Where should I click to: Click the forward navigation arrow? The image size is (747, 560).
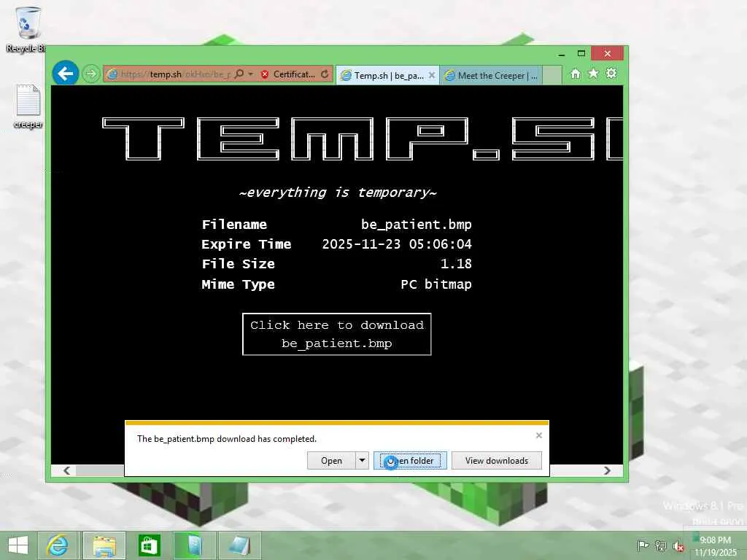pyautogui.click(x=90, y=74)
